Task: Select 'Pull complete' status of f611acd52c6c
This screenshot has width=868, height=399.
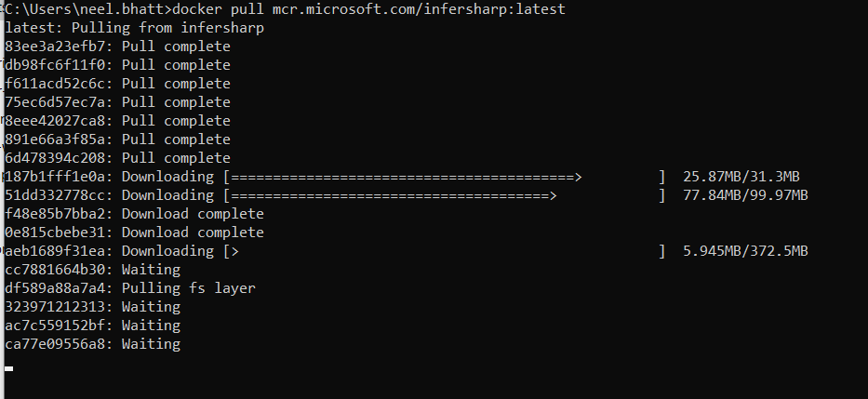Action: point(176,84)
